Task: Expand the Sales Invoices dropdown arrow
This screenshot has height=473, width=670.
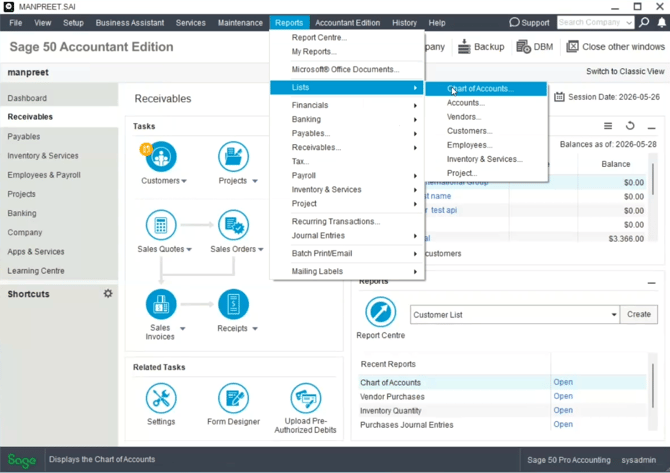Action: [182, 329]
